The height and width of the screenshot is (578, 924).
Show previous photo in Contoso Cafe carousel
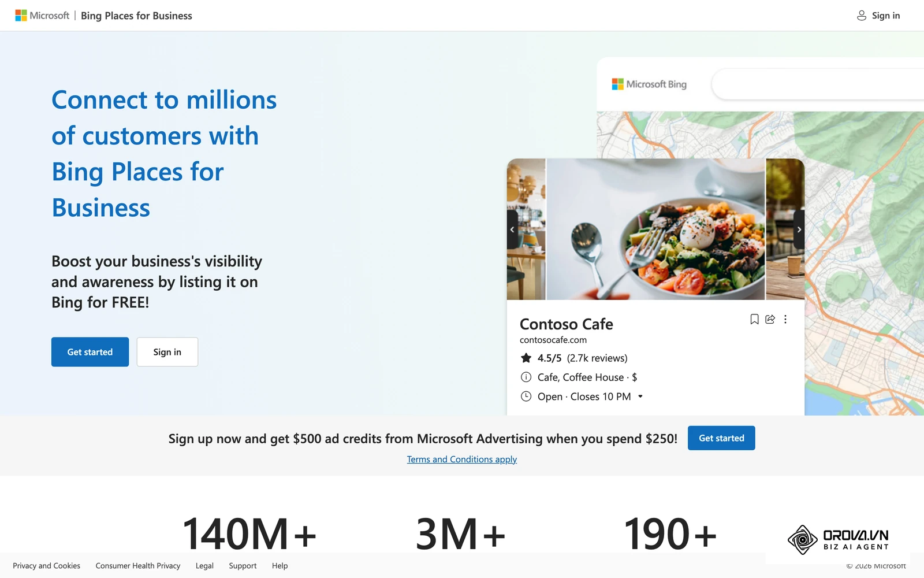512,229
